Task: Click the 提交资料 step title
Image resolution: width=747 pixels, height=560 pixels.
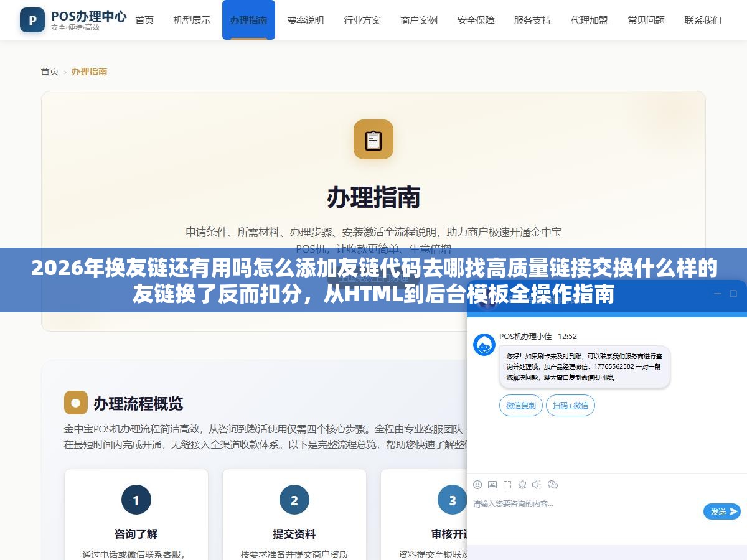Action: [294, 534]
